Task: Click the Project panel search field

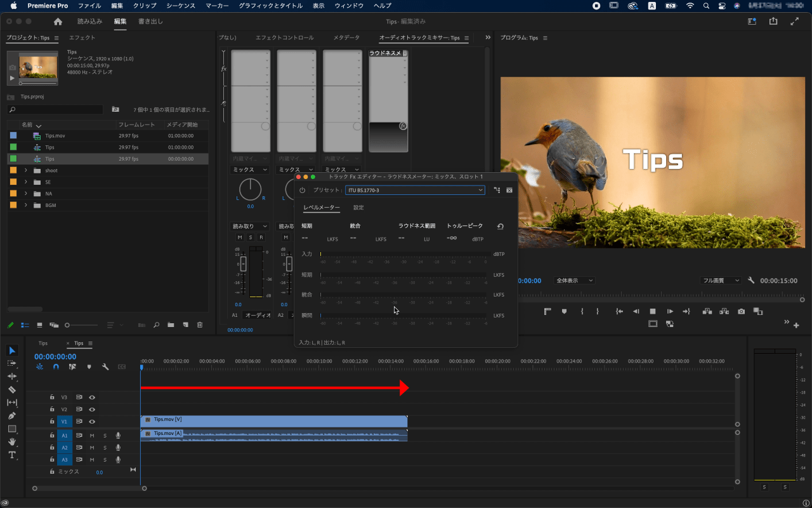Action: (55, 110)
